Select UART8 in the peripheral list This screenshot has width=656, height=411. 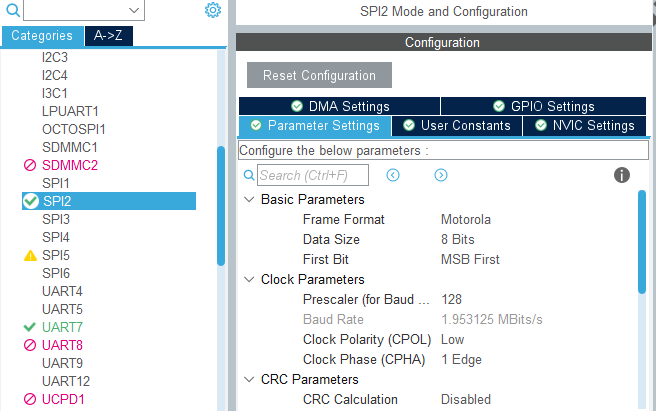[62, 345]
